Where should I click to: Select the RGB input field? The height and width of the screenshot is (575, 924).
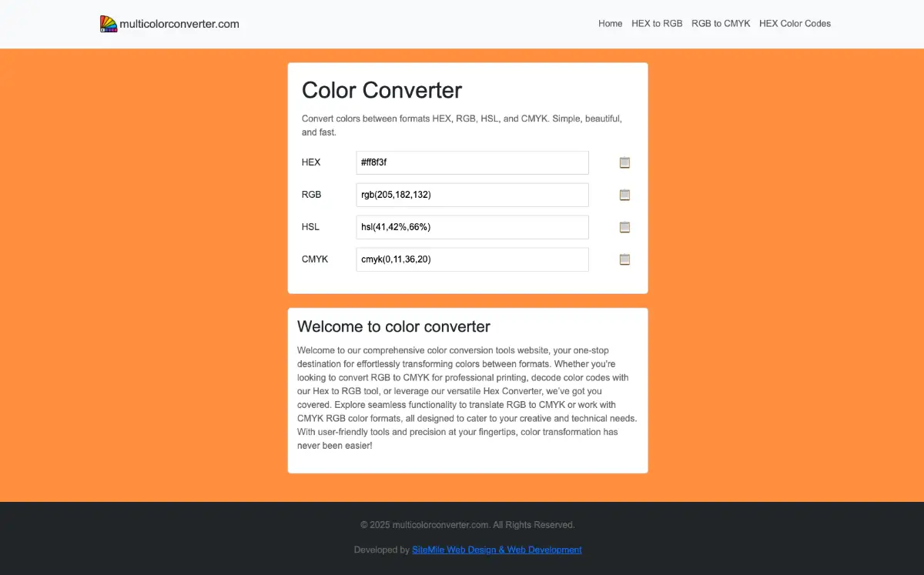(472, 195)
